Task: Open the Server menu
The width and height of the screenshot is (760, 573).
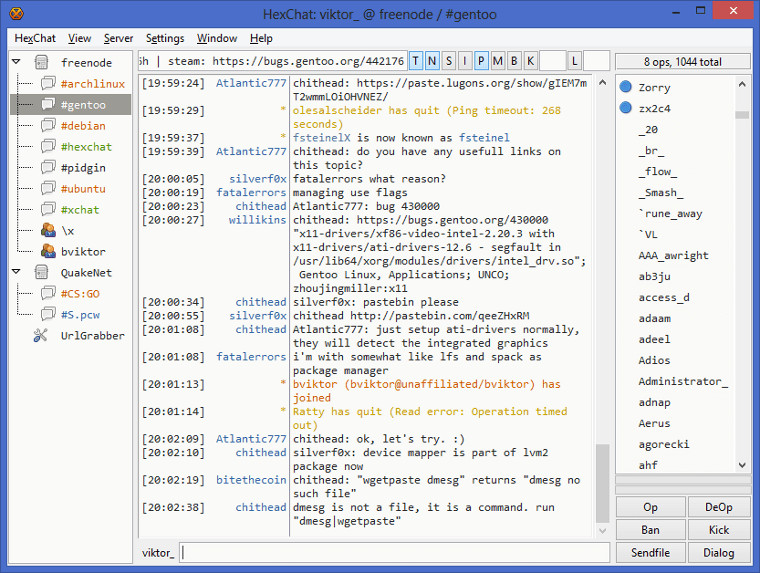Action: pyautogui.click(x=118, y=38)
